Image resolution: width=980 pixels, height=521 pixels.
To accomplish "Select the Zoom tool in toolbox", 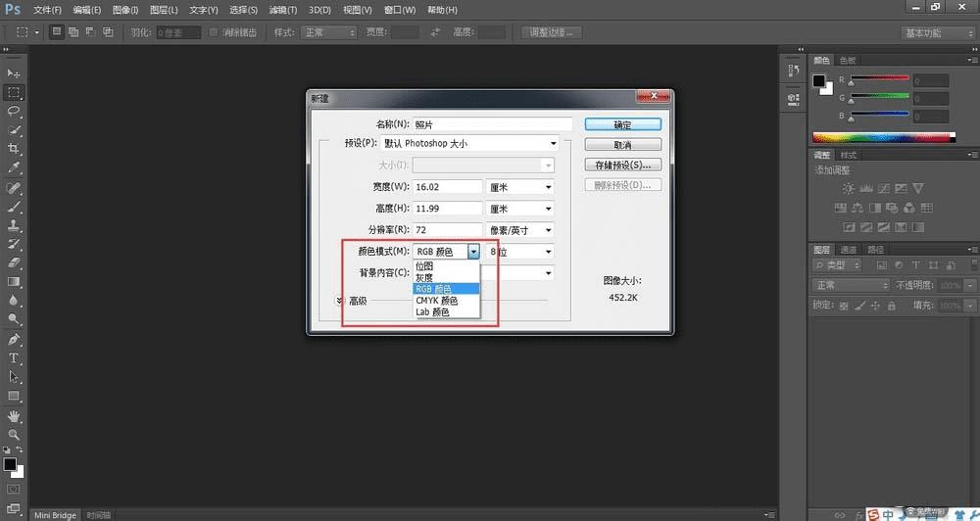I will tap(13, 435).
